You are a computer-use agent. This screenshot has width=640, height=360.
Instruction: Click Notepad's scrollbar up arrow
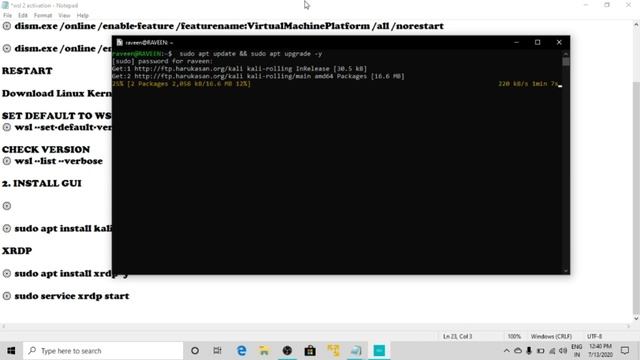636,25
